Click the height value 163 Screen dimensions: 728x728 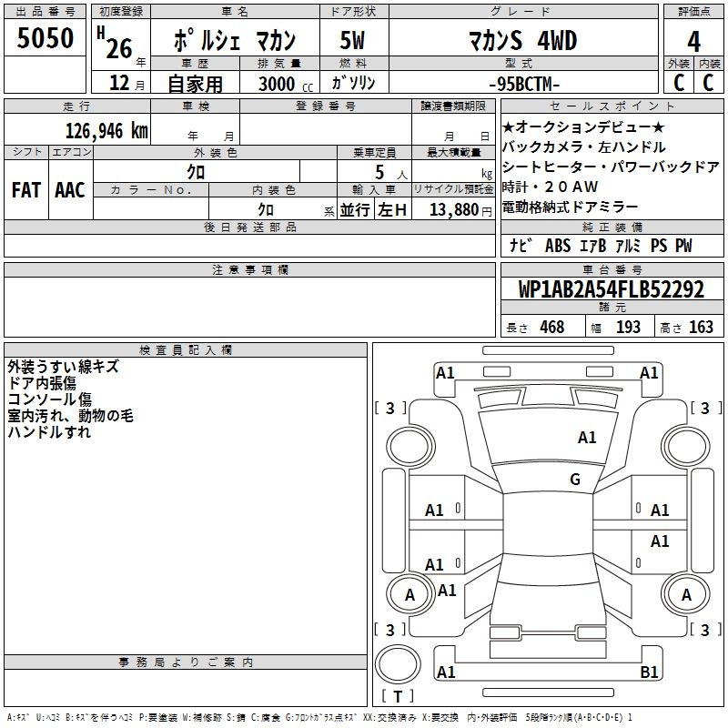click(701, 327)
